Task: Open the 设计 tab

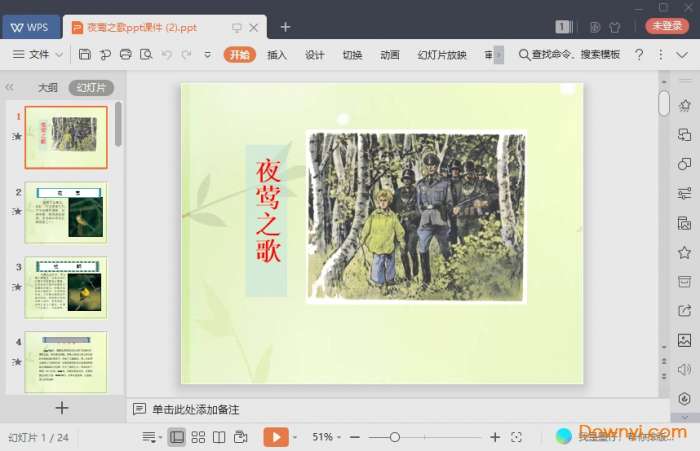Action: (314, 54)
